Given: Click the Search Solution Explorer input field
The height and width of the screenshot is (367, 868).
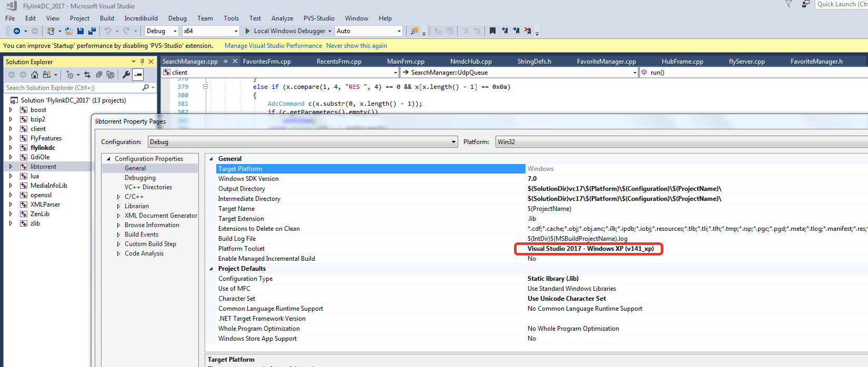Looking at the screenshot, I should [73, 88].
